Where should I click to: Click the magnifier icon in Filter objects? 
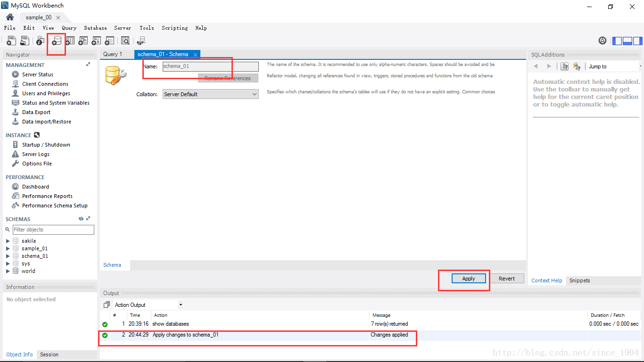tap(8, 230)
